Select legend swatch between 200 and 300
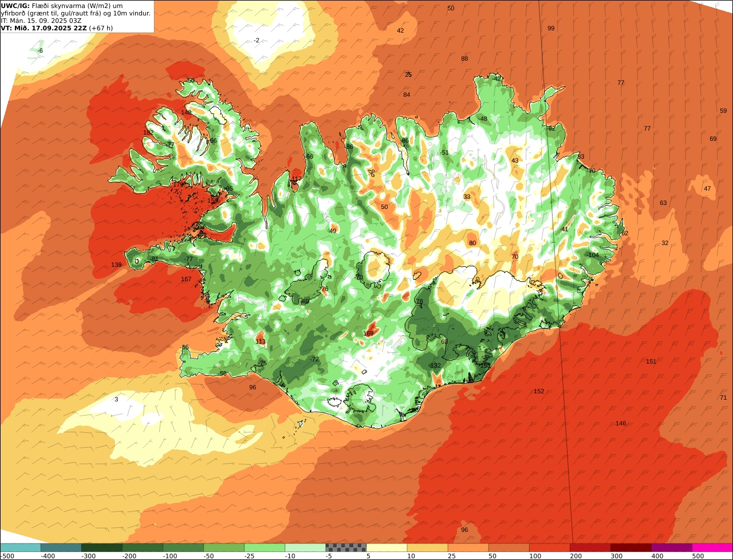Image resolution: width=733 pixels, height=560 pixels. 590,547
